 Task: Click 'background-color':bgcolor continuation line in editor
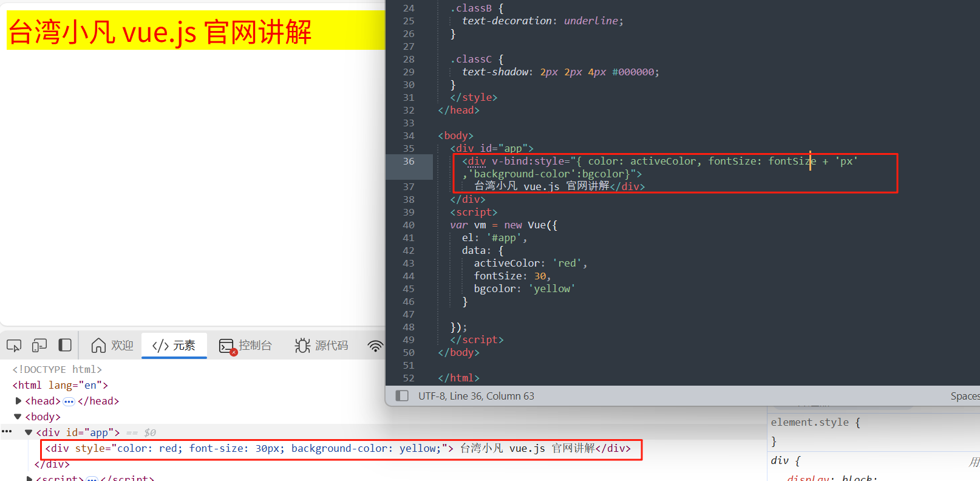tap(552, 174)
